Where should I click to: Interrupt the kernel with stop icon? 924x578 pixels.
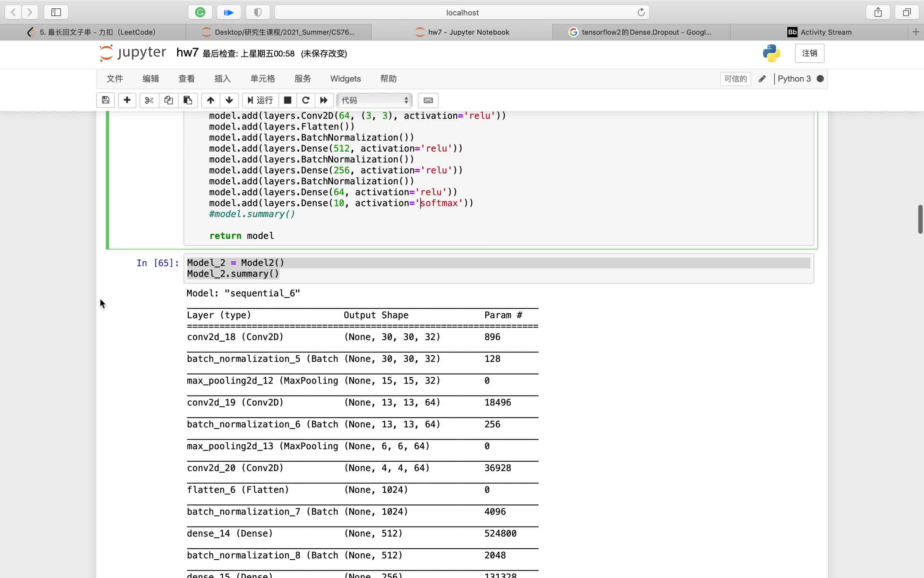(287, 100)
